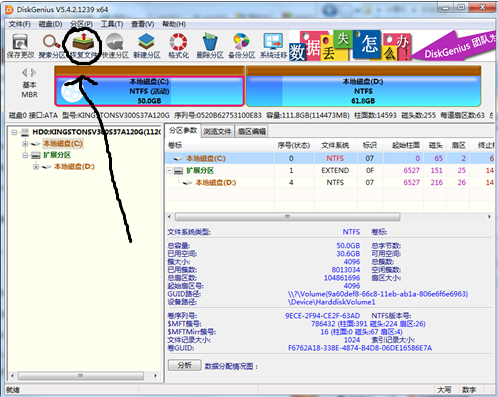Click the GUID路径 volume path value

378,294
